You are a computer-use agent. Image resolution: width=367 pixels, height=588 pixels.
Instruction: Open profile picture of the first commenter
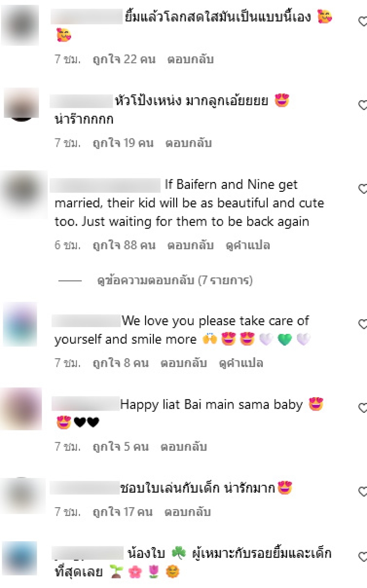tap(20, 25)
